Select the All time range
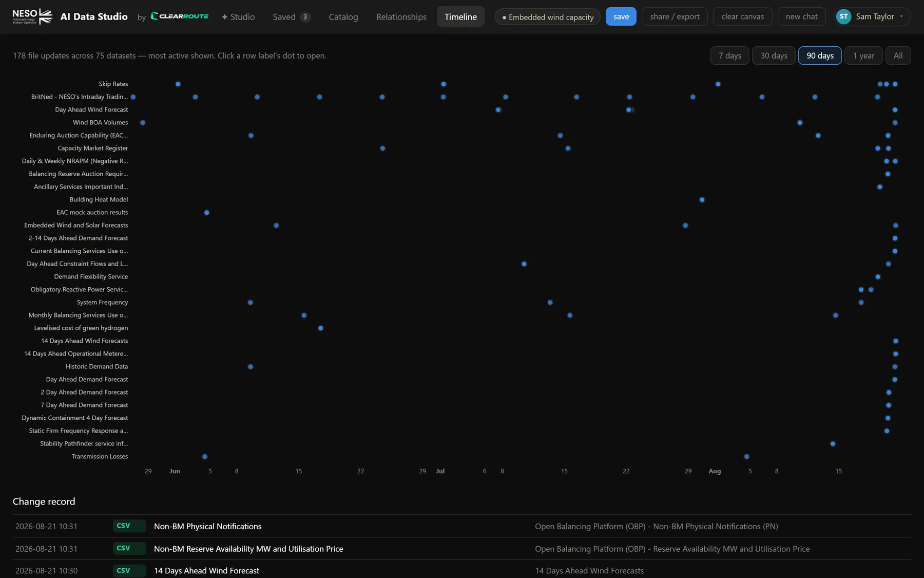 (x=898, y=55)
